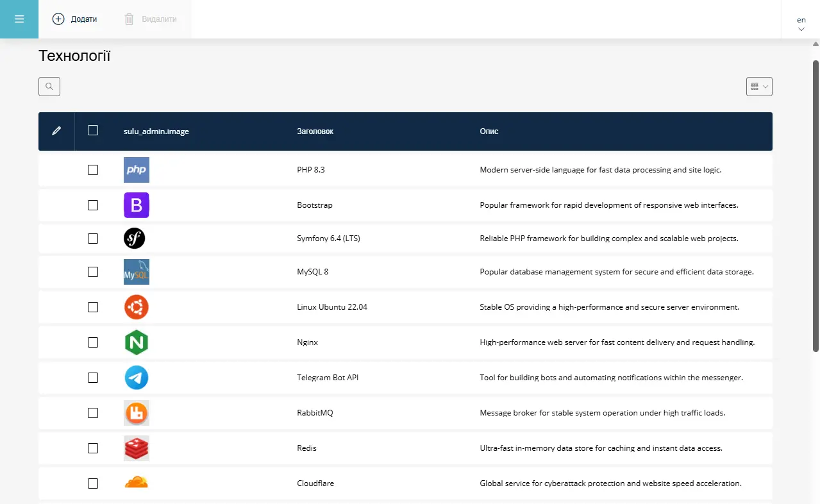Open the Linux Ubuntu 22.04 title cell

[x=332, y=307]
